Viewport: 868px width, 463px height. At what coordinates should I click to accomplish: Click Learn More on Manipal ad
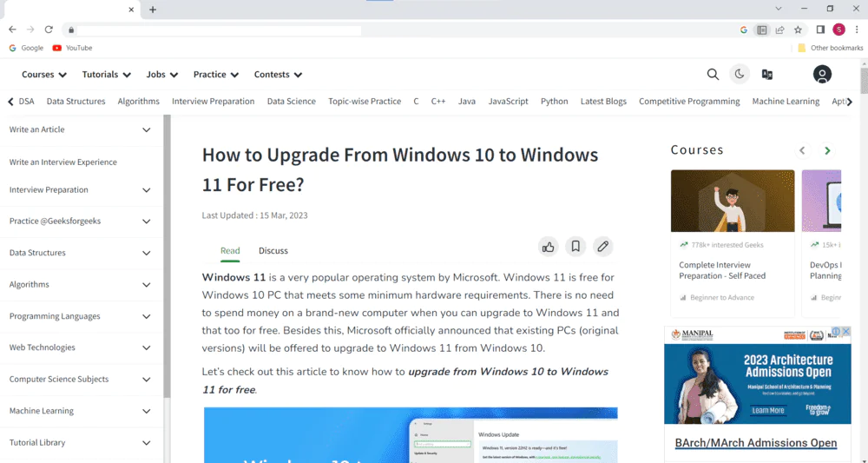tap(768, 410)
